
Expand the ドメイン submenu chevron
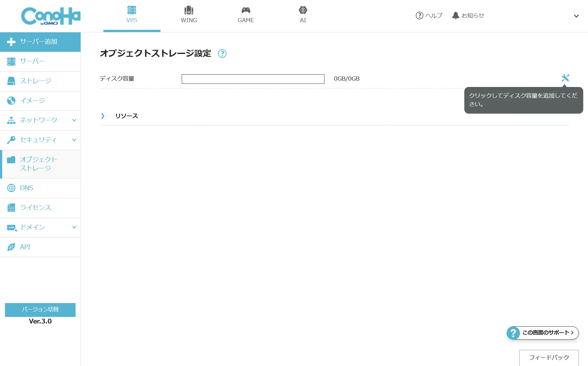[74, 227]
